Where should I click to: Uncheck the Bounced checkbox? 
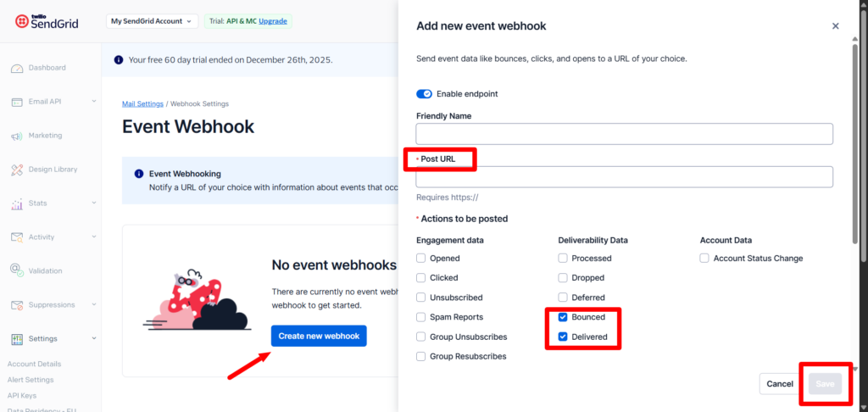click(563, 317)
